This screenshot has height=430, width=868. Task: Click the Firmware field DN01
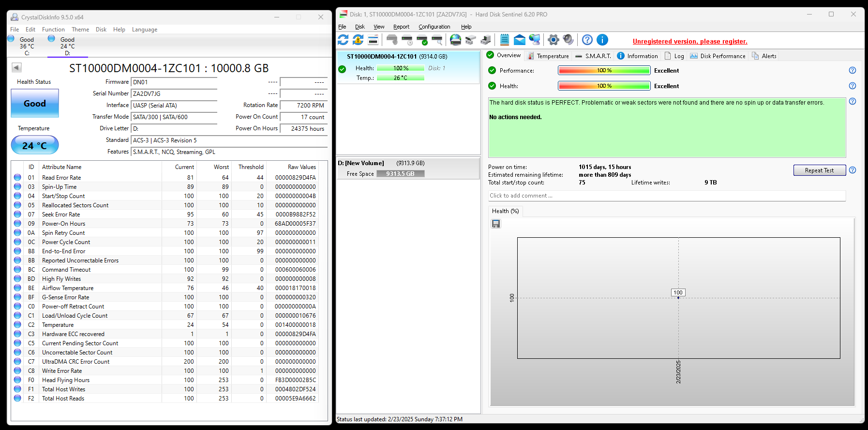tap(174, 82)
